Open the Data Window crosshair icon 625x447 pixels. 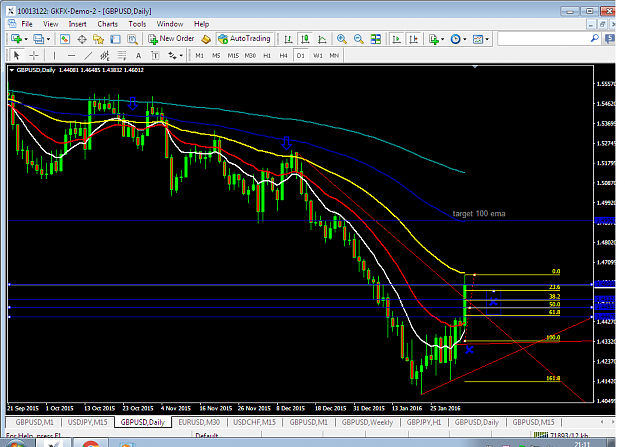click(82, 39)
